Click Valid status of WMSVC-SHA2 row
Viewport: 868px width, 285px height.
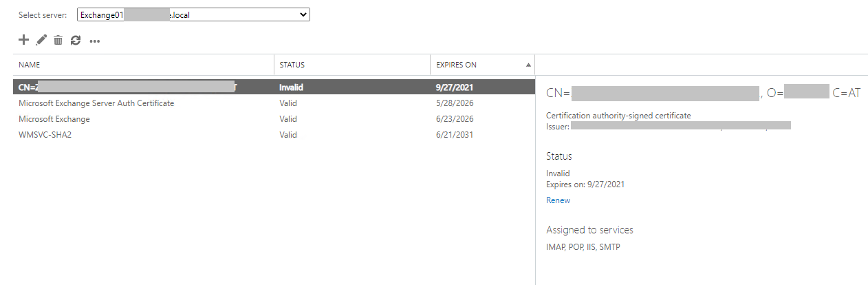(288, 135)
